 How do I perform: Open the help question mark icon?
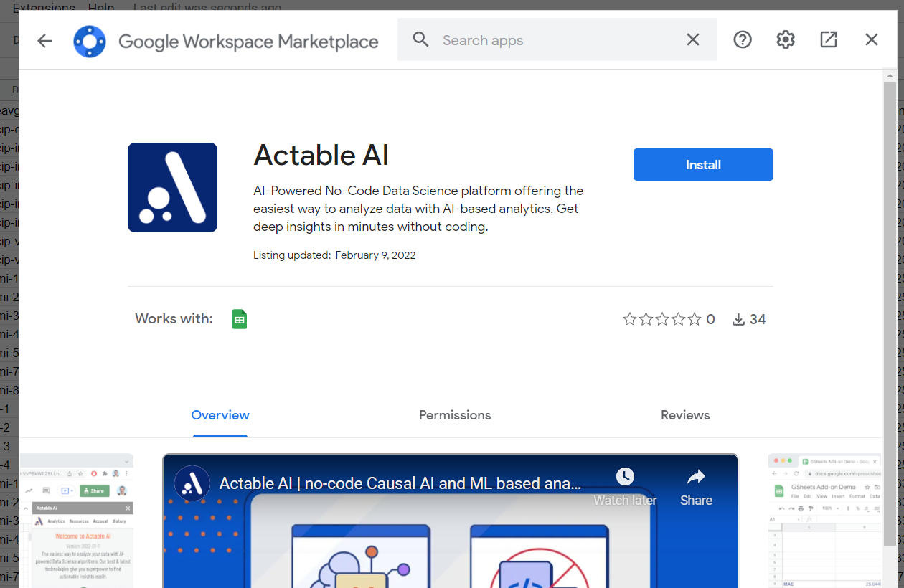743,39
